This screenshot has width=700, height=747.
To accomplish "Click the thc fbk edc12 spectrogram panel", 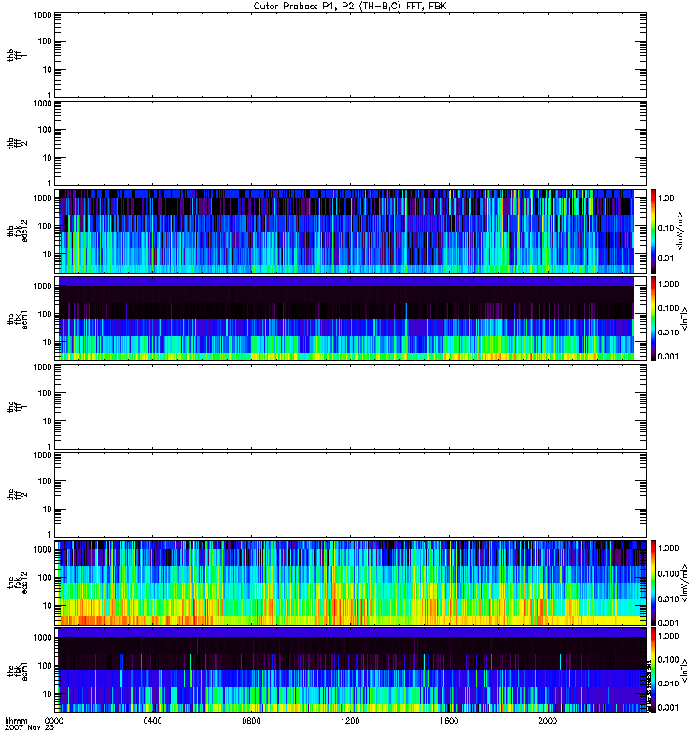I will coord(350,582).
